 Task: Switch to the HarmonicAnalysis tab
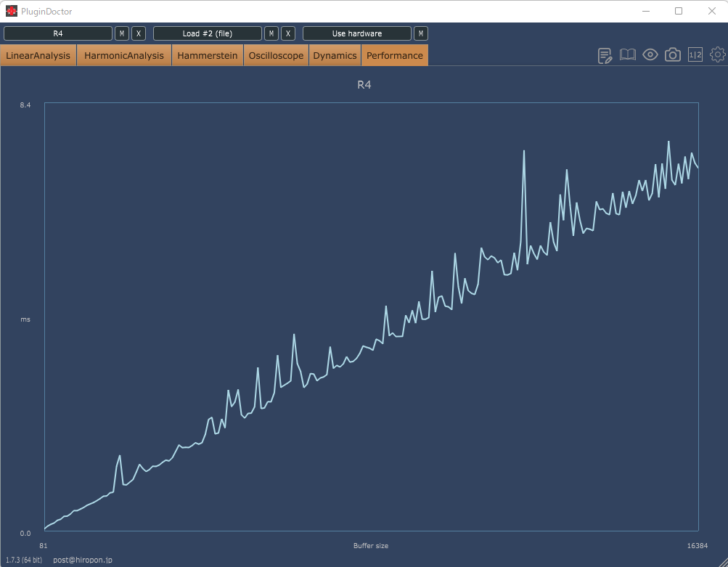[x=124, y=55]
